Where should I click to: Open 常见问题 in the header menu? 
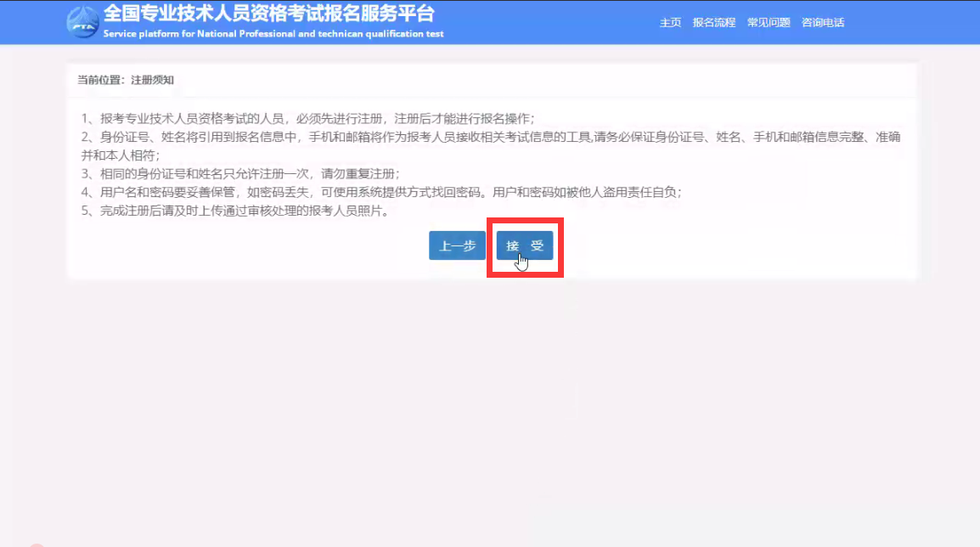click(x=769, y=23)
